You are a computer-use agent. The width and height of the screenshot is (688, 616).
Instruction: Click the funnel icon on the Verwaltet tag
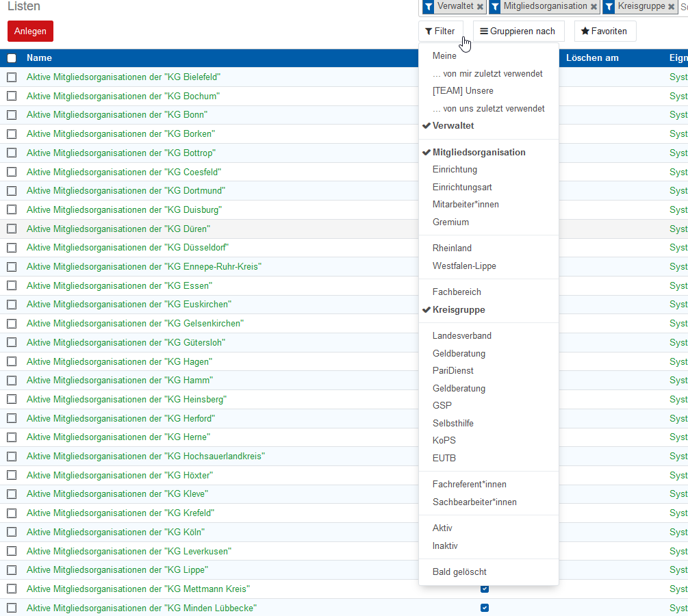[x=429, y=6]
